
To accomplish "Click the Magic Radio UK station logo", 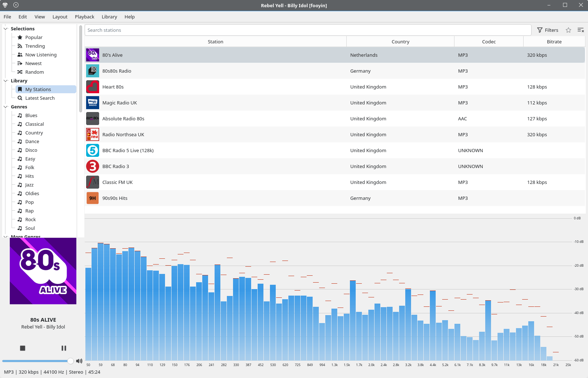I will tap(93, 103).
